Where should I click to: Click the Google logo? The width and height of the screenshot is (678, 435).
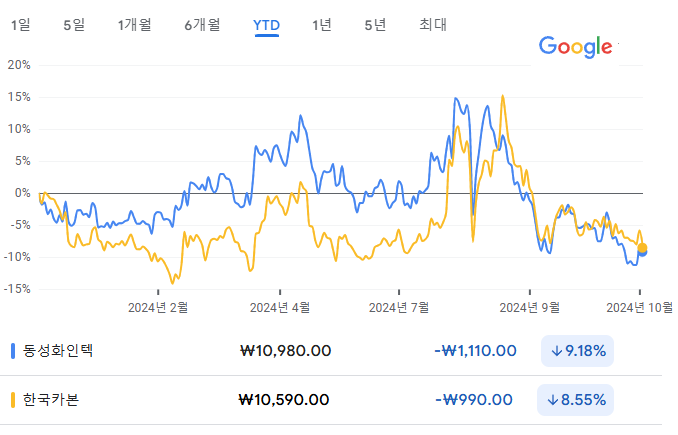(576, 47)
